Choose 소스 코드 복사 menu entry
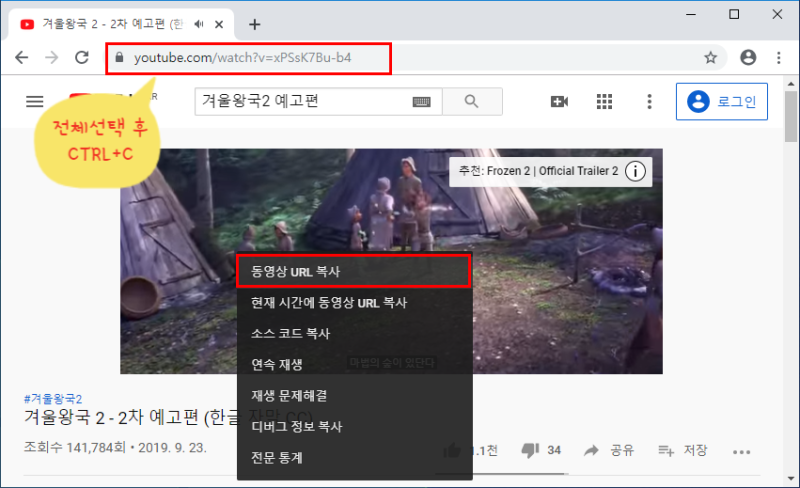Image resolution: width=800 pixels, height=488 pixels. coord(355,333)
